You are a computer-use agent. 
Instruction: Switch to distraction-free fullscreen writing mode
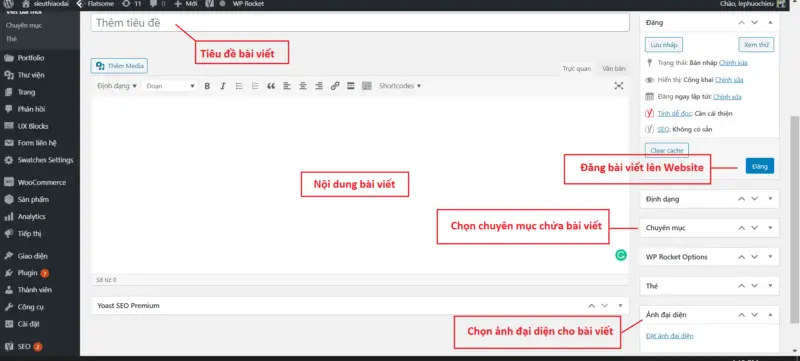619,86
